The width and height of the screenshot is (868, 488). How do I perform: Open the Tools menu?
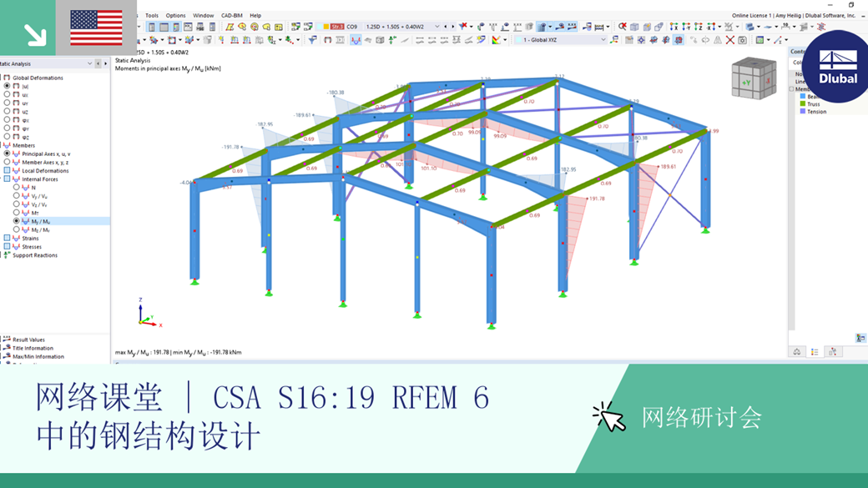(x=152, y=16)
